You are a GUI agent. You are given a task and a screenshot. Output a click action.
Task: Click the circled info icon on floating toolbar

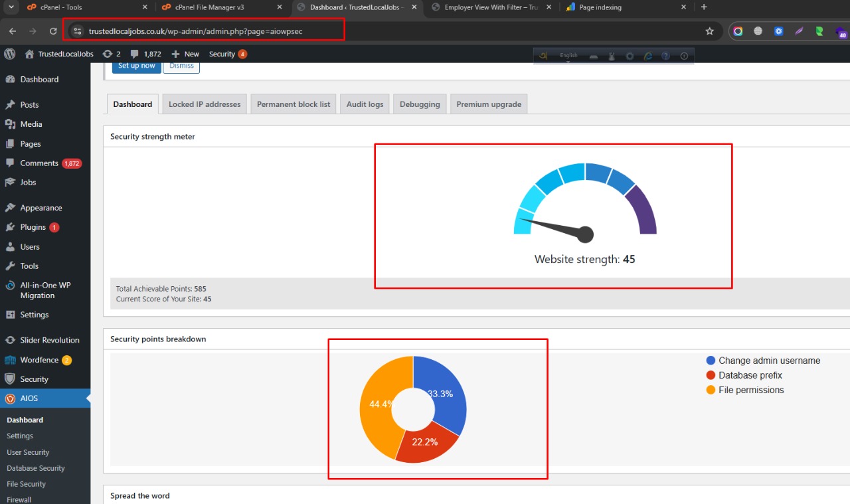pos(684,56)
